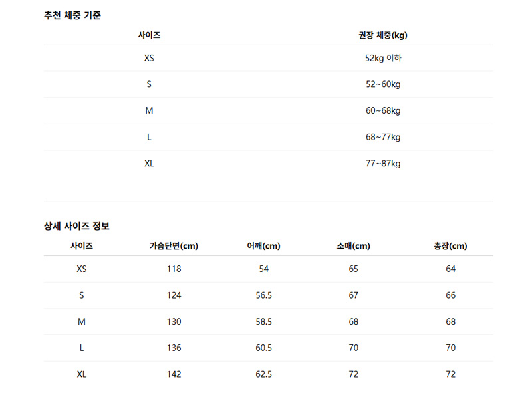Click the 68~77kg recommended weight cell
The height and width of the screenshot is (399, 532).
click(x=383, y=137)
